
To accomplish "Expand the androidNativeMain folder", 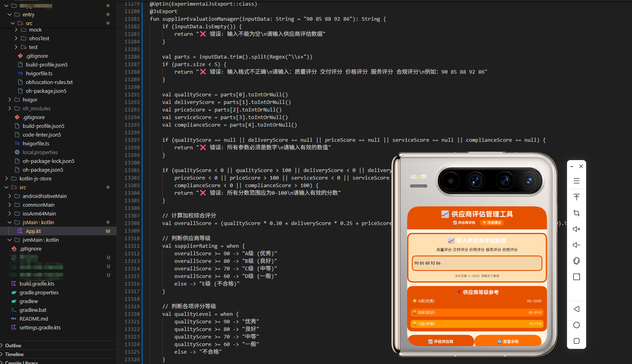I will [x=10, y=196].
